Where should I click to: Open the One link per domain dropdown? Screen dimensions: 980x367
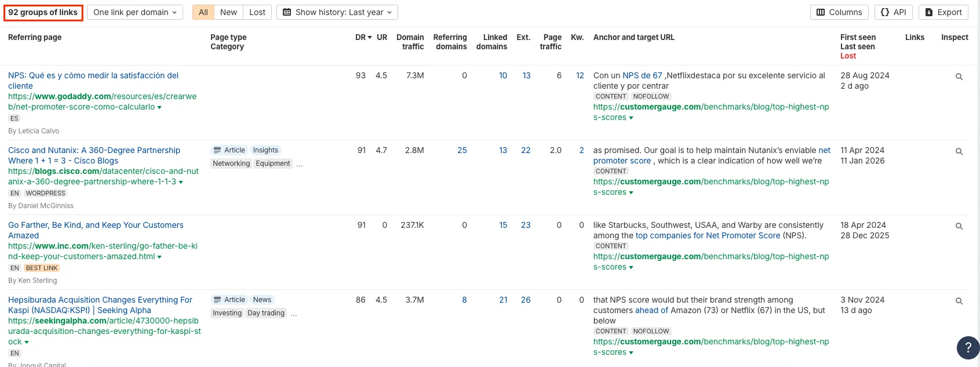click(134, 12)
